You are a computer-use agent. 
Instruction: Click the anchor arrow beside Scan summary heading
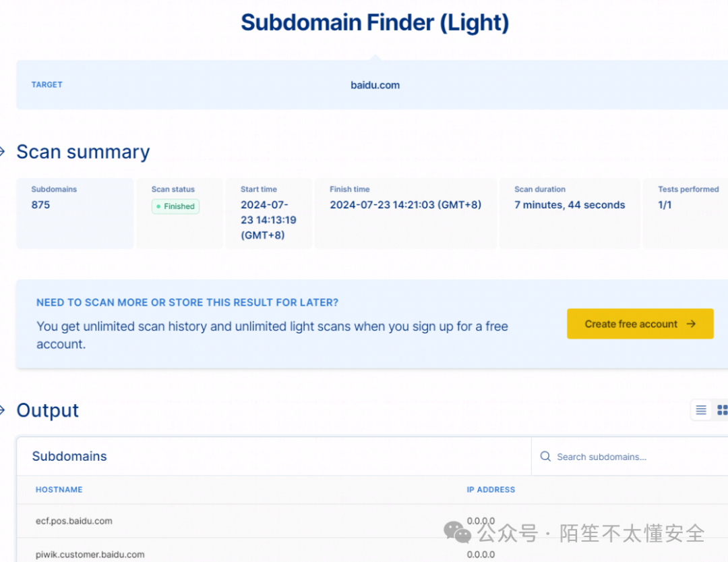pyautogui.click(x=3, y=152)
